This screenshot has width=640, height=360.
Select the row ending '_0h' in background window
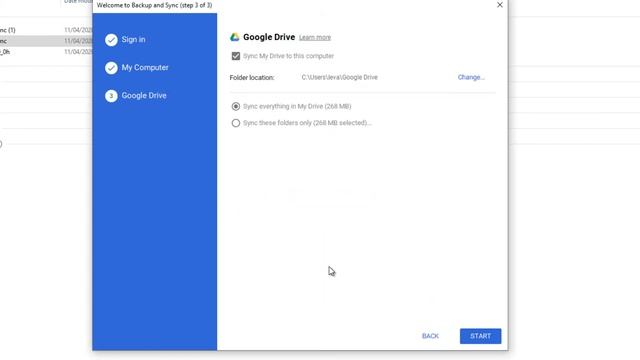pos(46,52)
